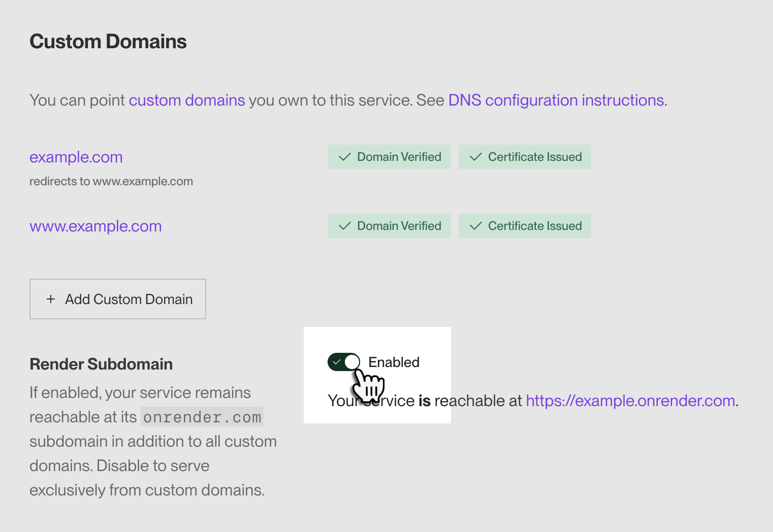773x532 pixels.
Task: Click the white knob of the Enabled switch
Action: (x=352, y=361)
